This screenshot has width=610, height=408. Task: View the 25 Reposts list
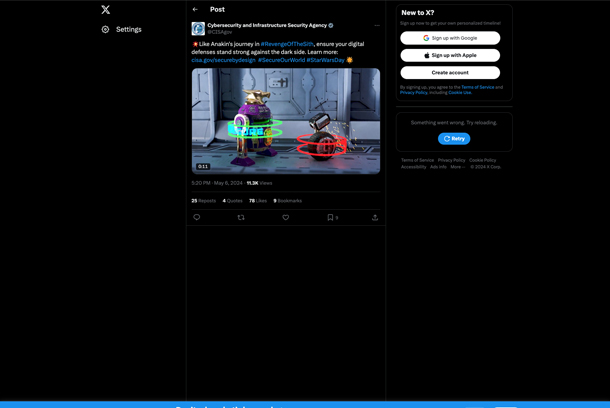203,201
